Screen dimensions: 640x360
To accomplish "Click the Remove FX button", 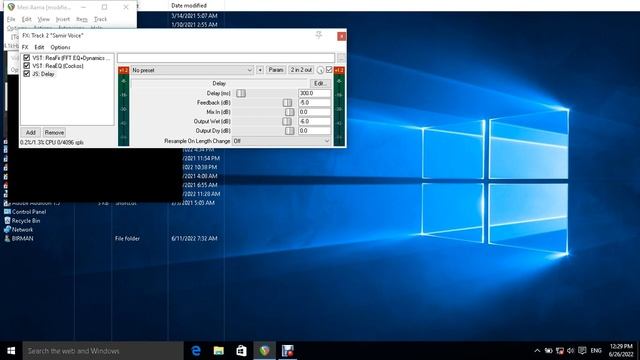I will [x=54, y=132].
